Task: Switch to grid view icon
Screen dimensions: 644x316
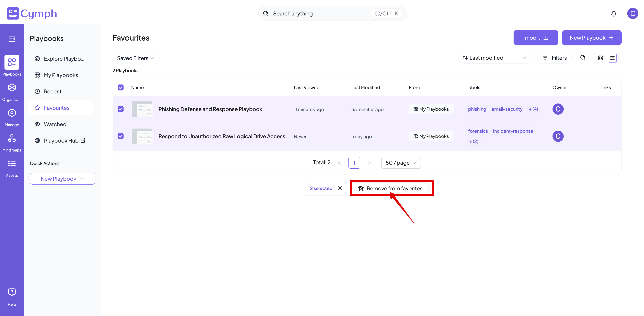Action: pyautogui.click(x=600, y=58)
